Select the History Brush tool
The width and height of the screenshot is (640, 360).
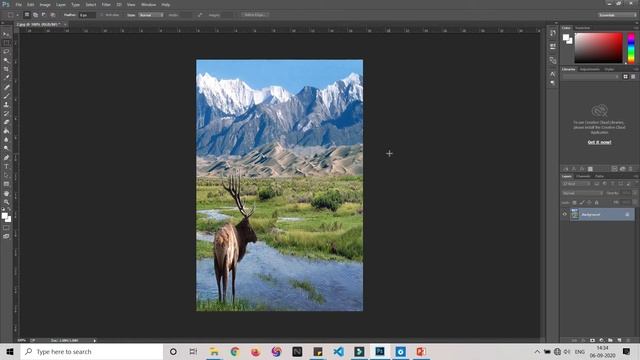coord(6,113)
